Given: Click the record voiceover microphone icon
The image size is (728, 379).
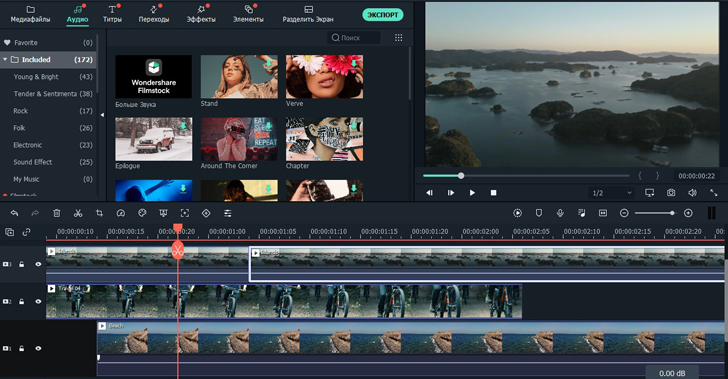Looking at the screenshot, I should 560,213.
